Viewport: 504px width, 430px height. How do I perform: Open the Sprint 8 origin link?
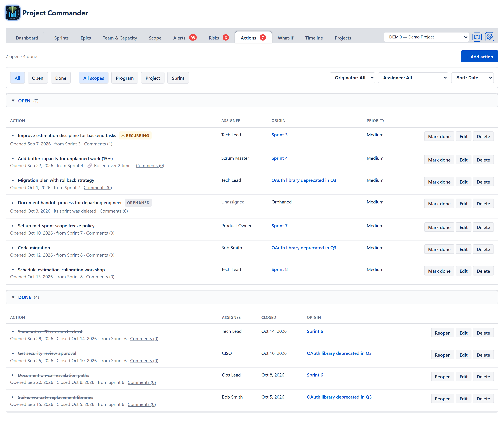click(279, 269)
